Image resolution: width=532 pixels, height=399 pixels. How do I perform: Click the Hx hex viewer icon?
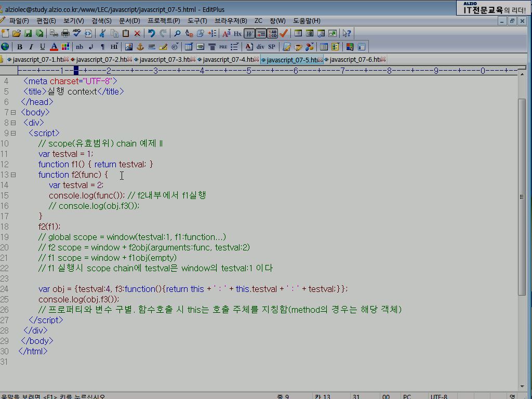pos(237,33)
